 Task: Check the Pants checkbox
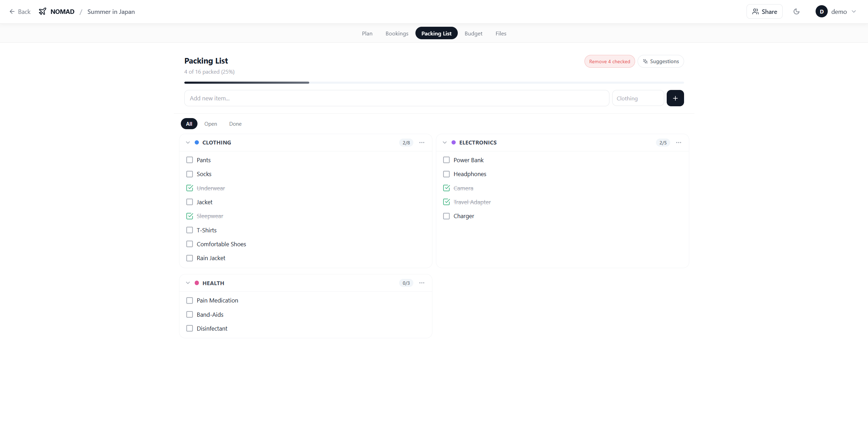click(189, 160)
